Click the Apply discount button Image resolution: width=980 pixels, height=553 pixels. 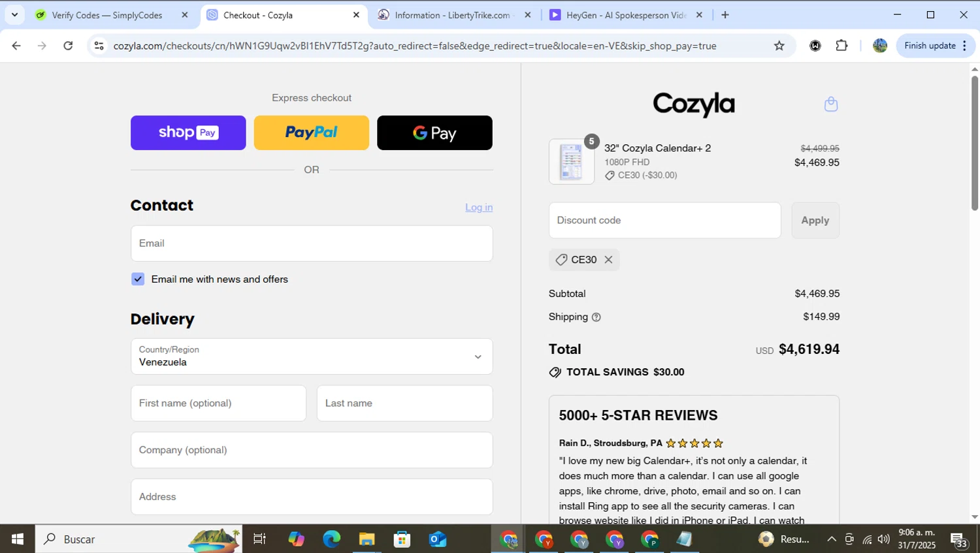click(x=815, y=221)
